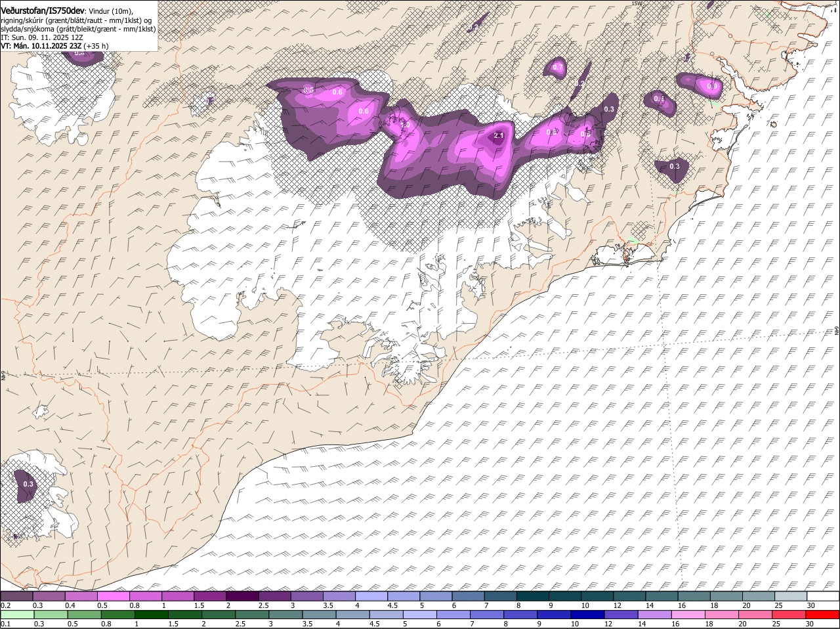Click the 2.1 precipitation maximum on map
The height and width of the screenshot is (629, 840).
click(499, 136)
